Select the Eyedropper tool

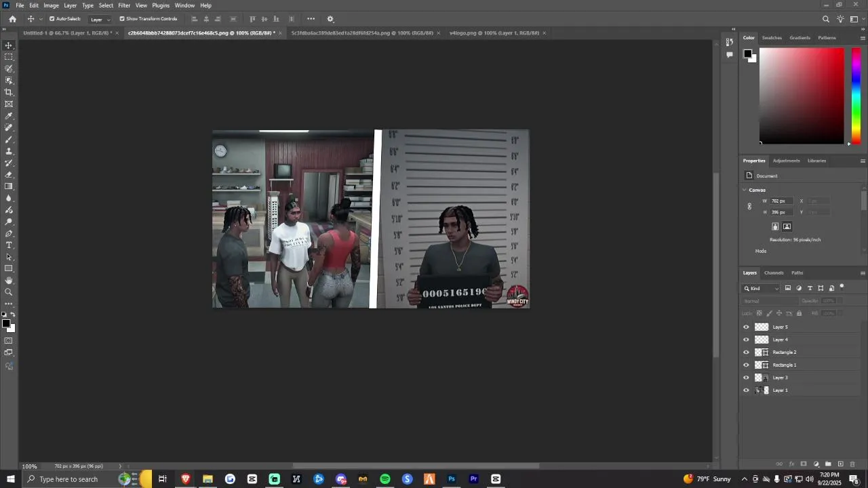(x=9, y=116)
